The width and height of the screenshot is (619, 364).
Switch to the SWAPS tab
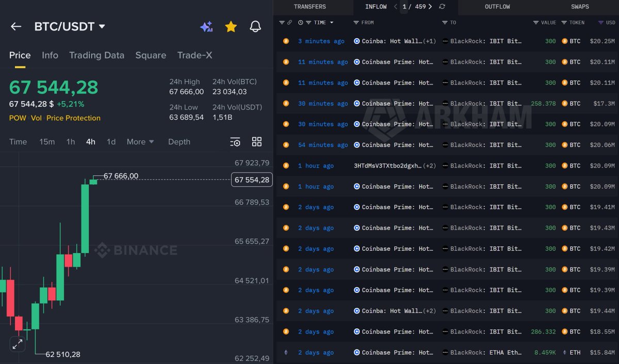(580, 7)
